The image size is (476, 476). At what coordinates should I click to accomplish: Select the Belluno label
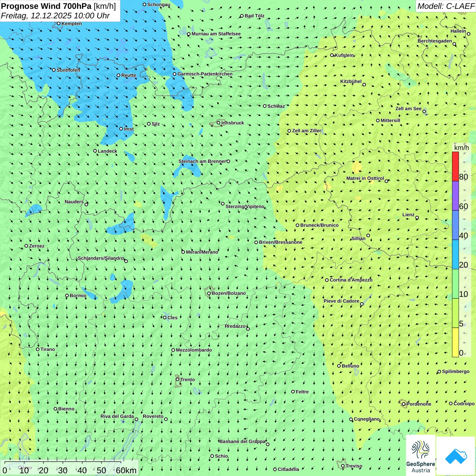pyautogui.click(x=351, y=366)
